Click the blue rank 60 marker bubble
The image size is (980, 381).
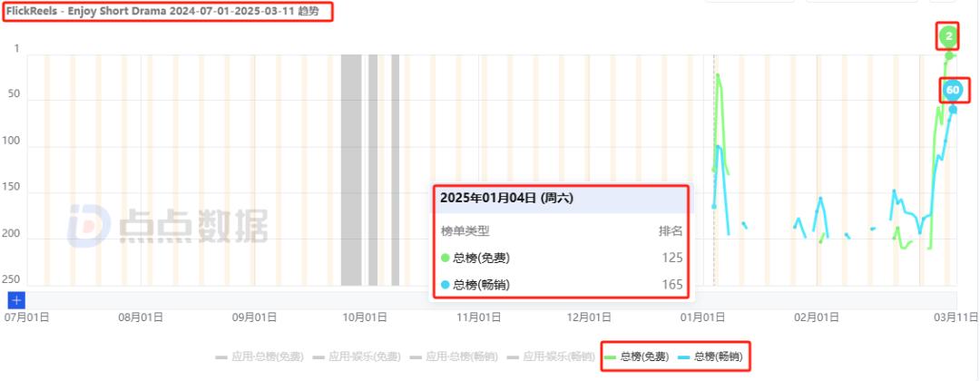click(x=953, y=91)
